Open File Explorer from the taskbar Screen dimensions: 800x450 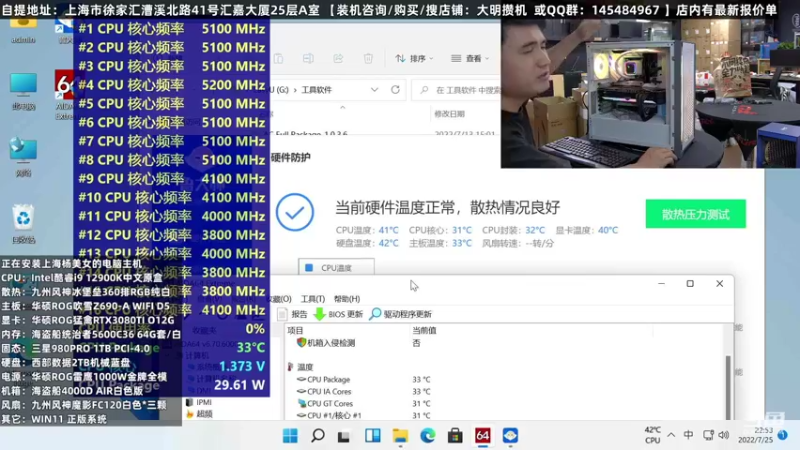coord(400,436)
